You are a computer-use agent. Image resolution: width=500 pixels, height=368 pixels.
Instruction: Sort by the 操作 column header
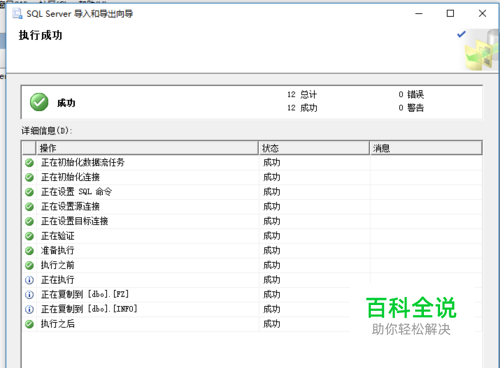coord(147,148)
